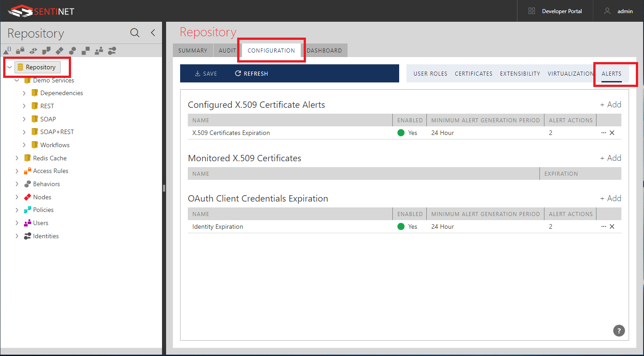Expand the REST folder
Screen dimensions: 644x356
(24, 106)
